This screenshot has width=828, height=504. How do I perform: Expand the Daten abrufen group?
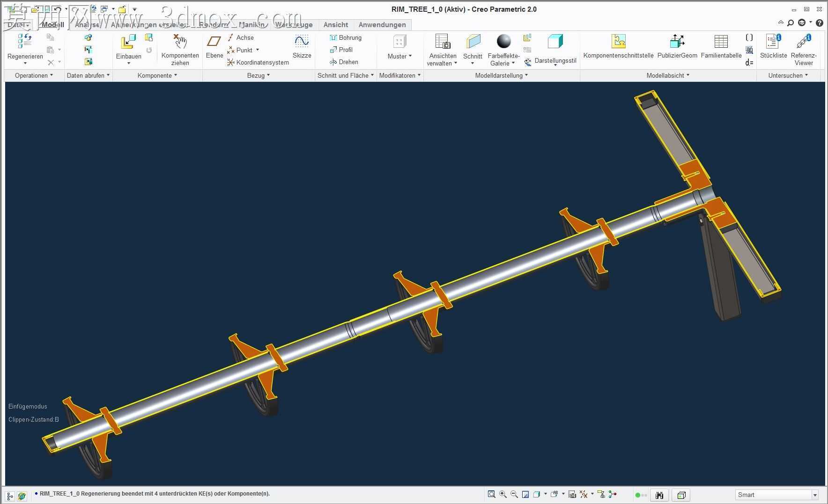88,75
